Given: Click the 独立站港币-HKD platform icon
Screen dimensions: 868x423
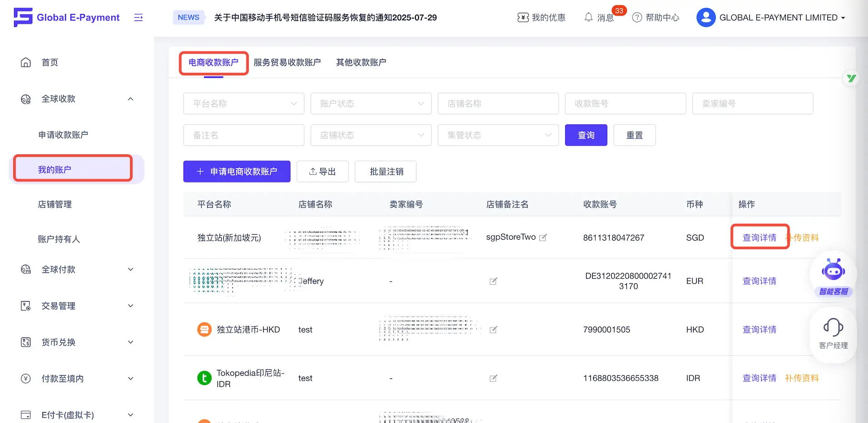Looking at the screenshot, I should [x=205, y=329].
